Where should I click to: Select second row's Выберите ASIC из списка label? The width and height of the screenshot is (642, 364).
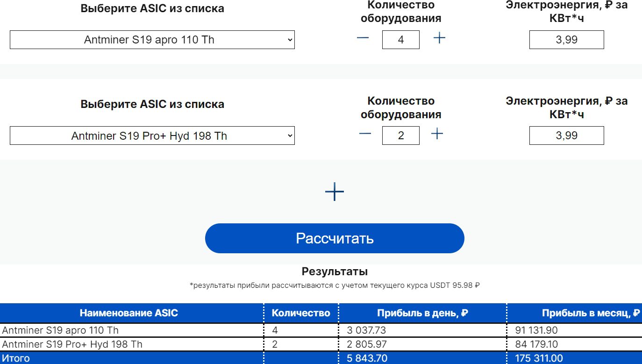click(152, 104)
